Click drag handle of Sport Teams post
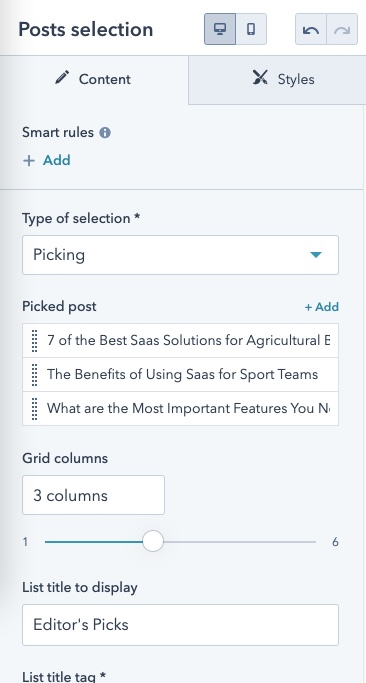Viewport: 366px width, 683px height. pyautogui.click(x=35, y=374)
